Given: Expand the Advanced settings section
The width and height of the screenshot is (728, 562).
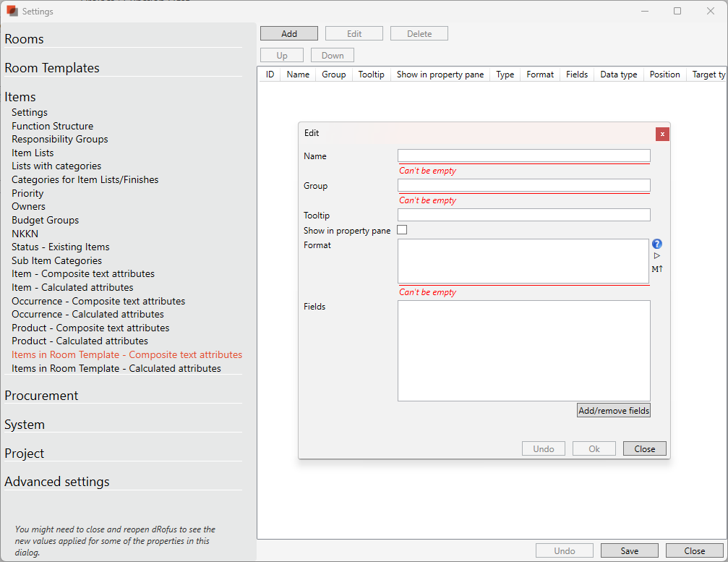Looking at the screenshot, I should click(x=57, y=482).
